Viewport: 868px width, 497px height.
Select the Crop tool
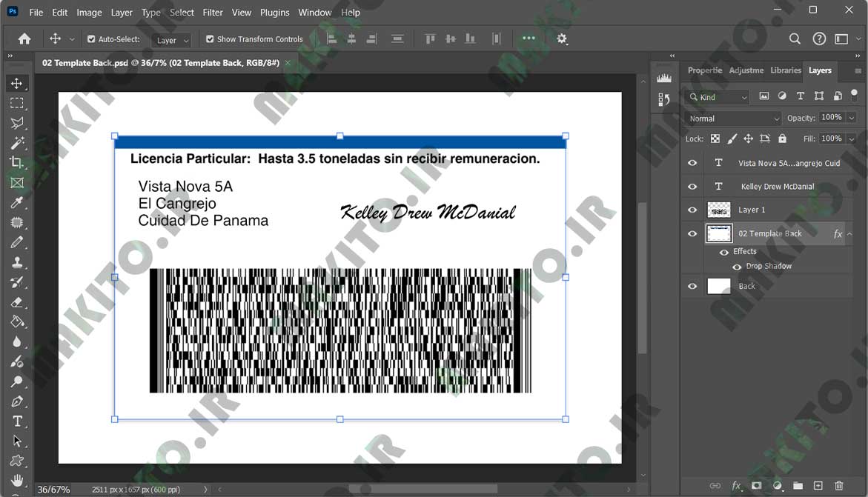16,163
